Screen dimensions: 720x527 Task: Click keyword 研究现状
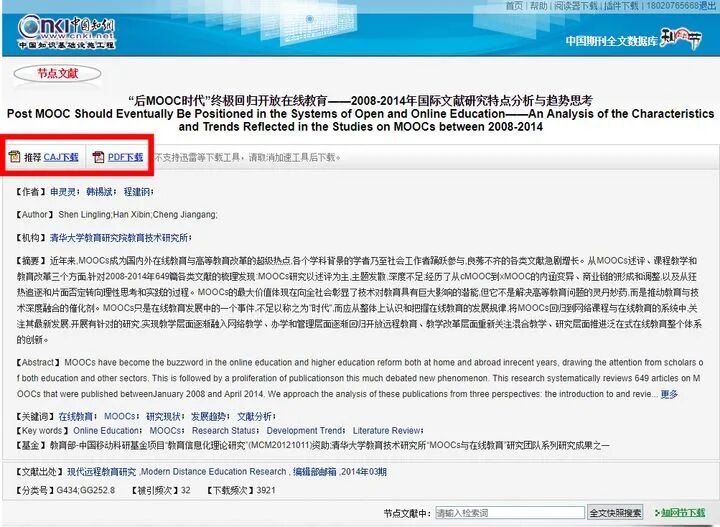point(163,416)
